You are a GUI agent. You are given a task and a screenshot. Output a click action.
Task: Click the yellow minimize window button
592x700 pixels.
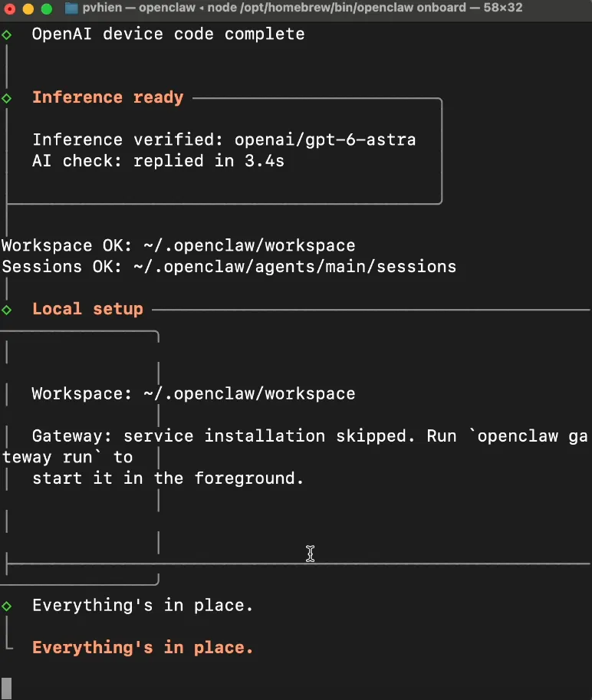(28, 8)
